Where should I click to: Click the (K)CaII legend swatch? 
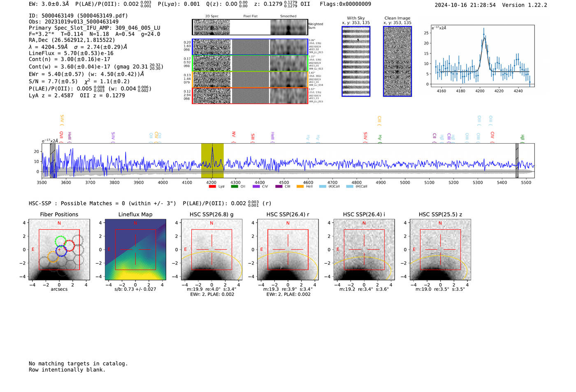(323, 186)
